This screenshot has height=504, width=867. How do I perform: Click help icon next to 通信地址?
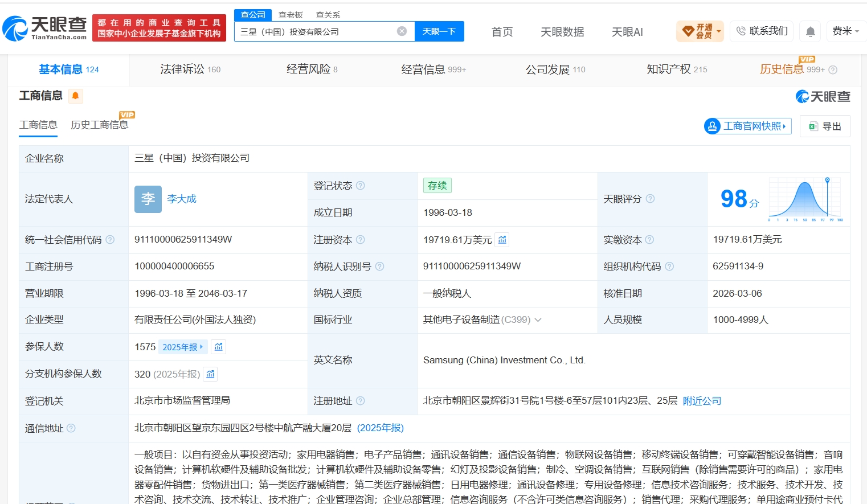71,428
